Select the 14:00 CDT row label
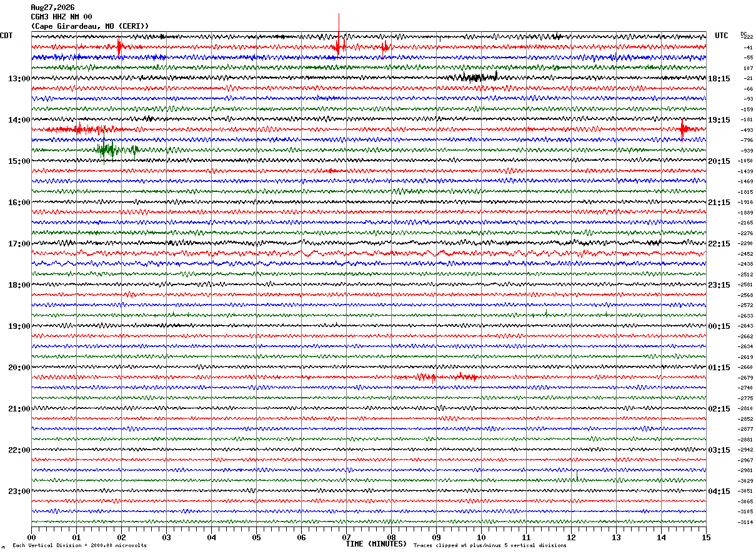Viewport: 756px width, 554px height. click(19, 120)
